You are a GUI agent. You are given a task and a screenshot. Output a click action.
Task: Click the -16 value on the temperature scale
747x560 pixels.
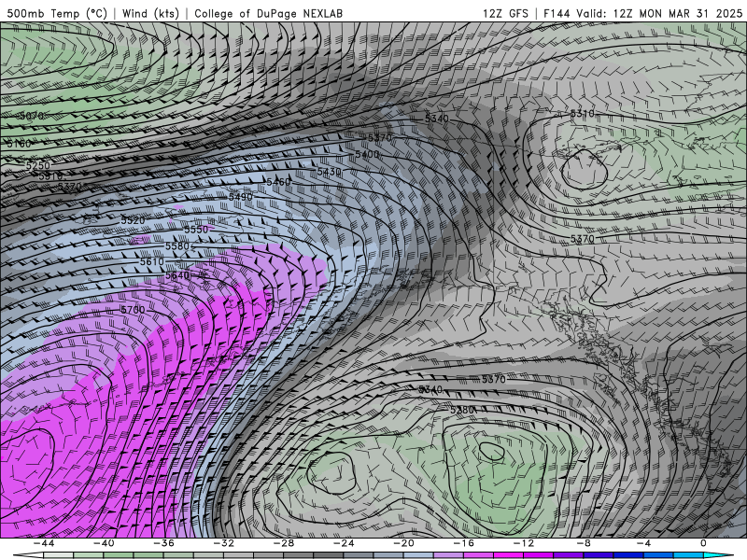[463, 543]
